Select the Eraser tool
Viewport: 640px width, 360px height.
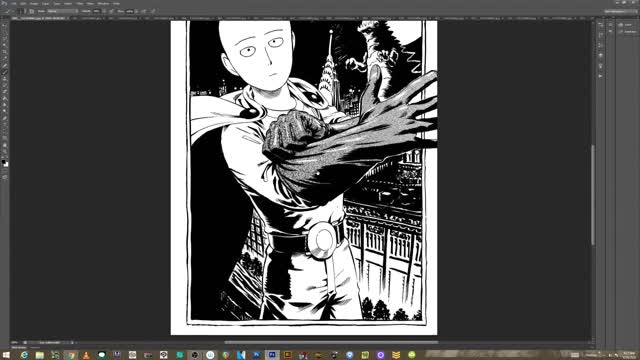[x=5, y=92]
